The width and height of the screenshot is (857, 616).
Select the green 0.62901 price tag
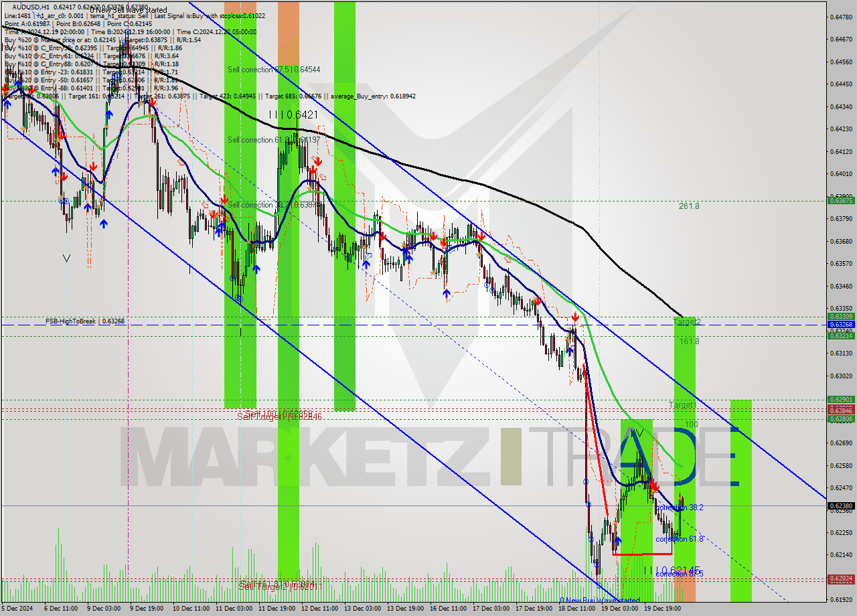click(x=841, y=400)
